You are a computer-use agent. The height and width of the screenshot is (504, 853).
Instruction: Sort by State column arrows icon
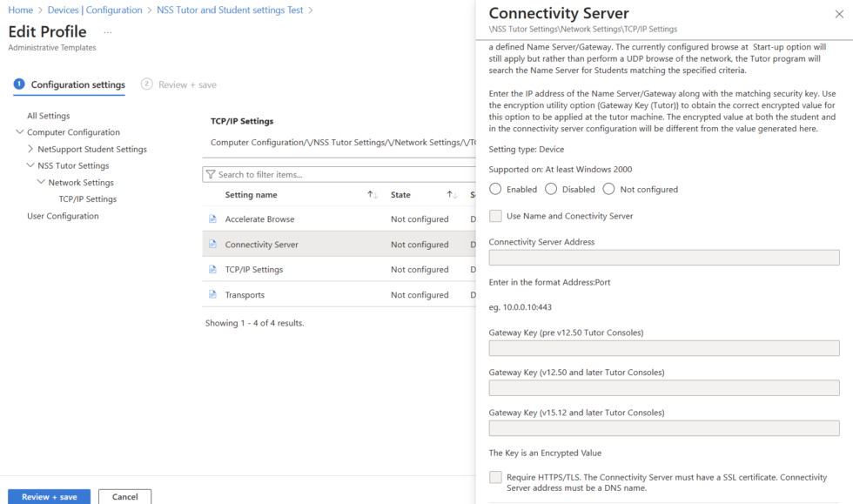tap(452, 194)
